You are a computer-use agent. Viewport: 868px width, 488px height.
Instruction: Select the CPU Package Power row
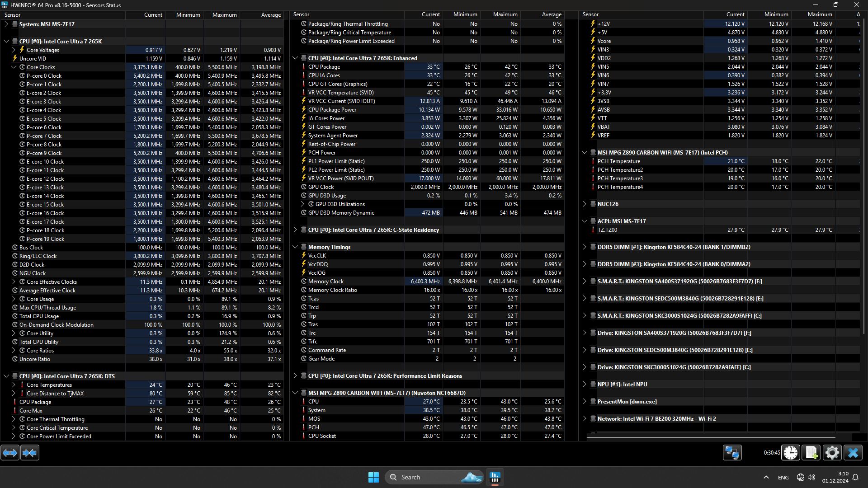[x=332, y=109]
